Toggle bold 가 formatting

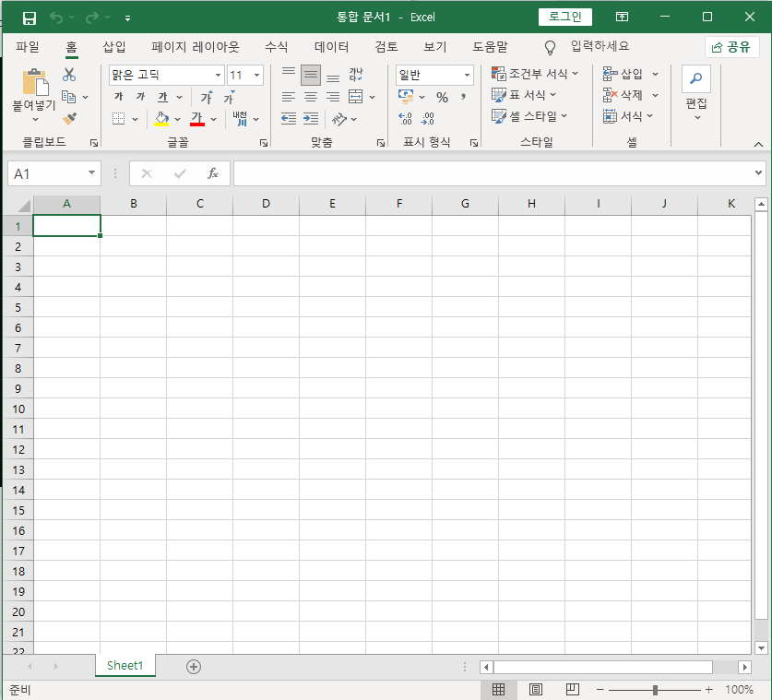click(119, 97)
